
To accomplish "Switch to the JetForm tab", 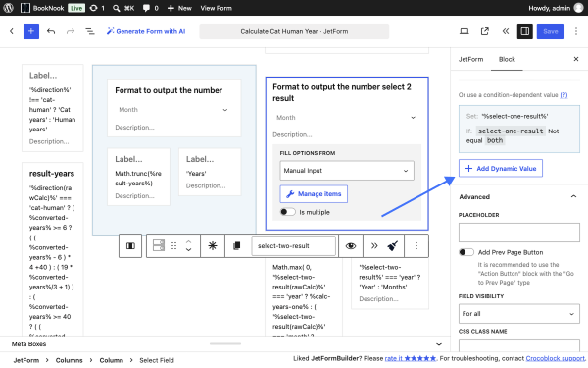I will 470,59.
